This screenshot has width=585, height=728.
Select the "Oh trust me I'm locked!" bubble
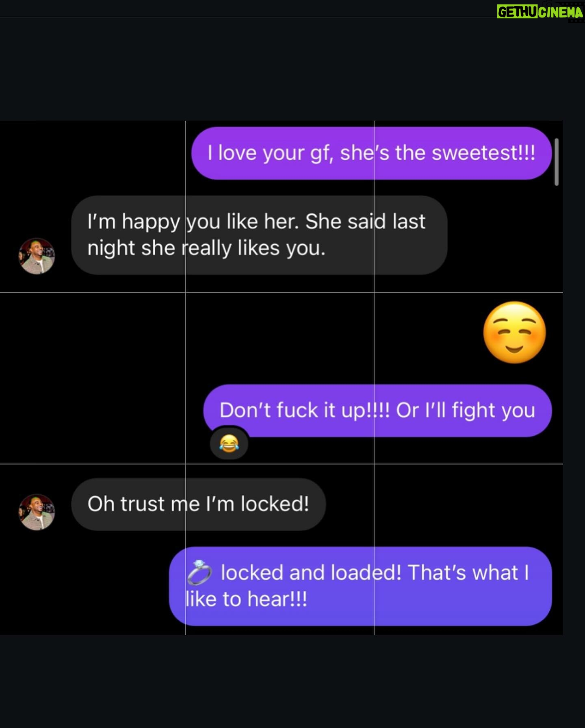(198, 504)
